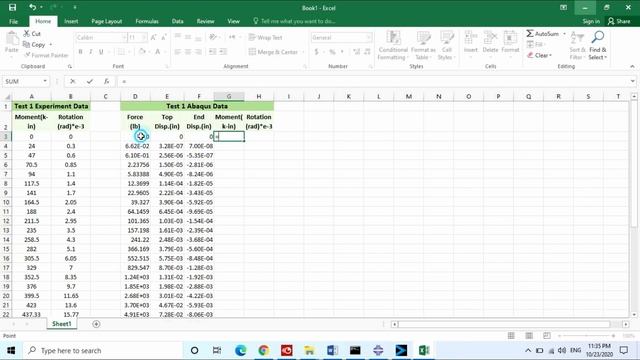Expand the AutoSum dropdown arrow
The image size is (640, 360).
(x=564, y=33)
